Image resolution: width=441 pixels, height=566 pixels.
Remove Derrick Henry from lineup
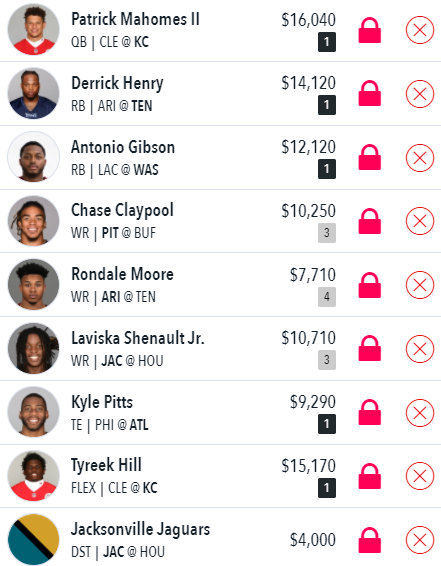coord(420,94)
